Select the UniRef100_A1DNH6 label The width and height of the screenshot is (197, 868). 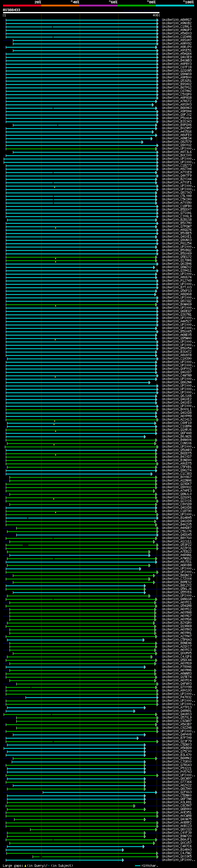(x=177, y=481)
